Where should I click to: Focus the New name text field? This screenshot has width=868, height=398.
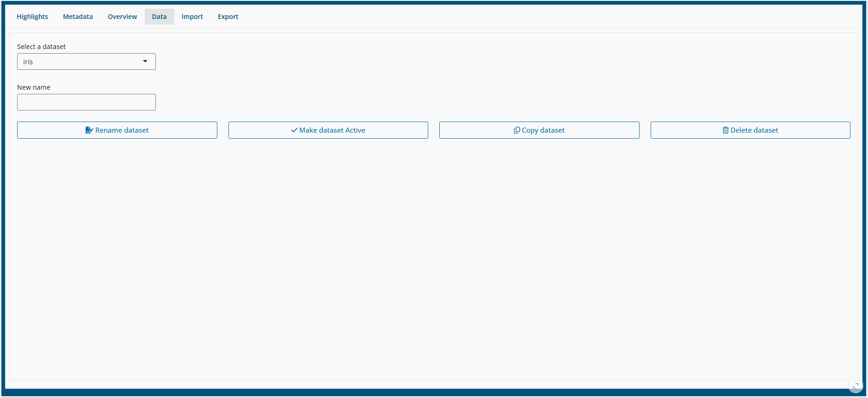86,102
